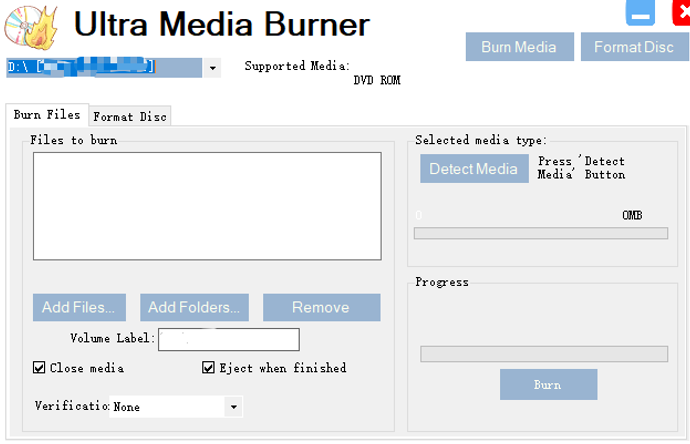690x444 pixels.
Task: Focus the Volume Label input field
Action: [229, 339]
